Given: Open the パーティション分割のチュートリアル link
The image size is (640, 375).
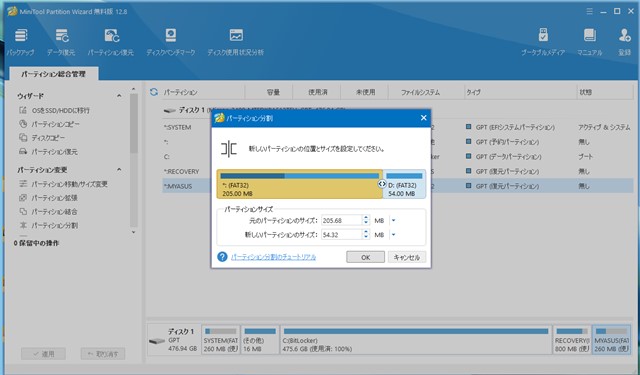Looking at the screenshot, I should 273,257.
